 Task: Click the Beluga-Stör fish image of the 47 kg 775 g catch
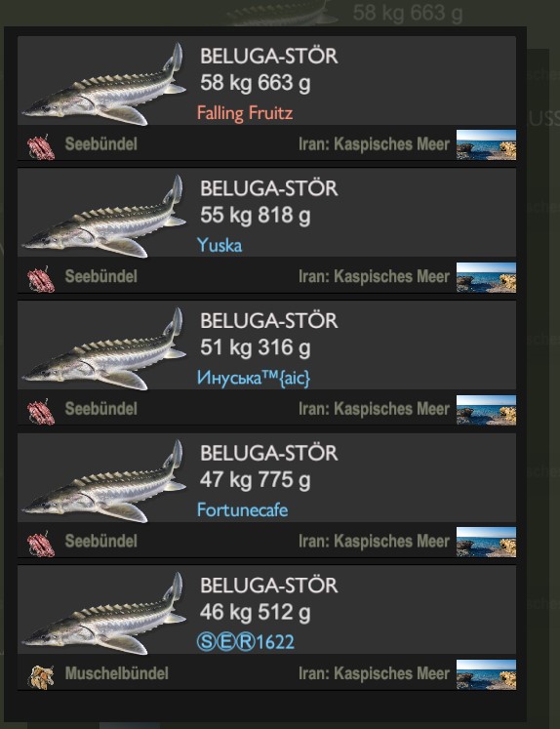point(104,481)
